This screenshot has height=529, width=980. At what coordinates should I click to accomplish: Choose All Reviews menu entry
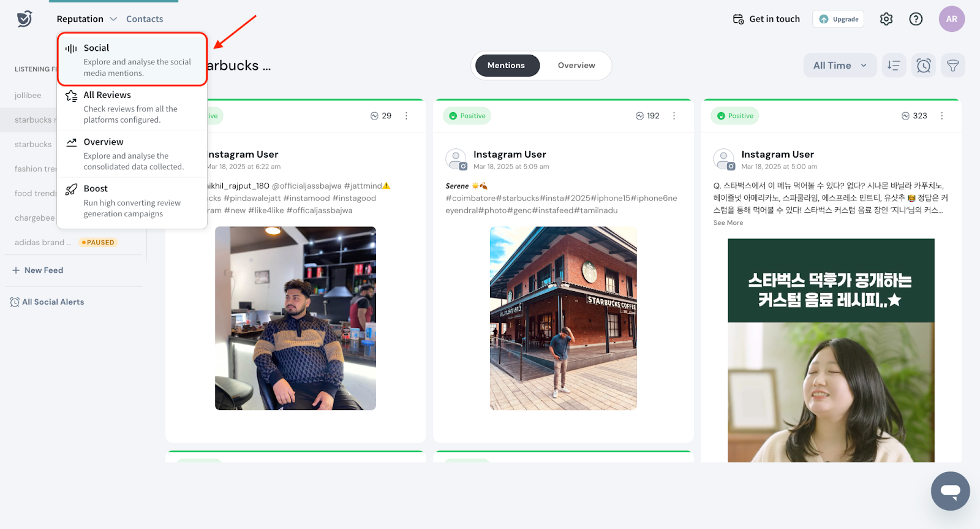tap(132, 107)
